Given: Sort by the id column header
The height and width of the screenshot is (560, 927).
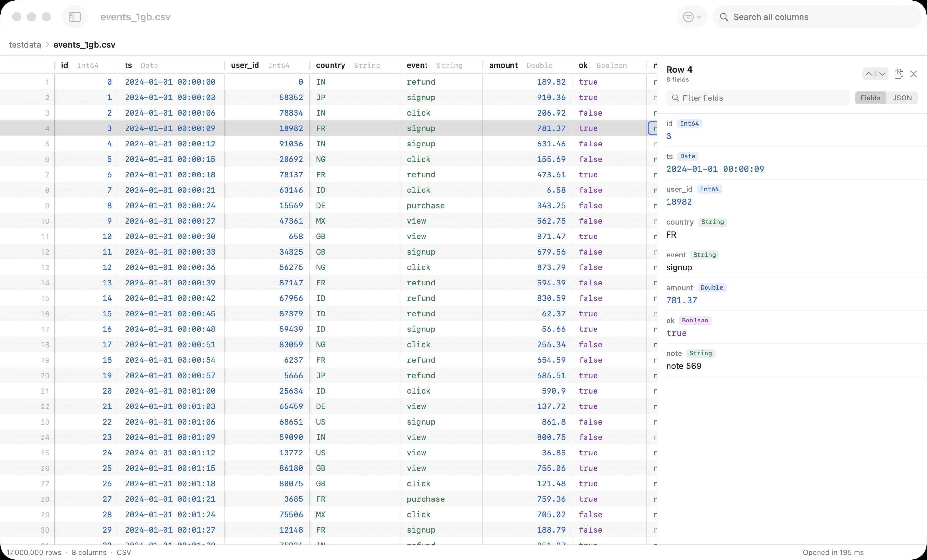Looking at the screenshot, I should click(86, 65).
